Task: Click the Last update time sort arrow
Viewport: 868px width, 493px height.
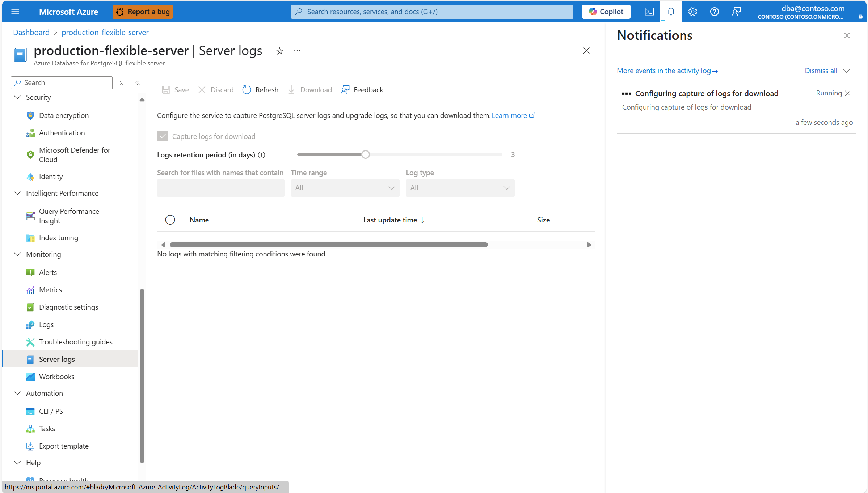Action: coord(422,220)
